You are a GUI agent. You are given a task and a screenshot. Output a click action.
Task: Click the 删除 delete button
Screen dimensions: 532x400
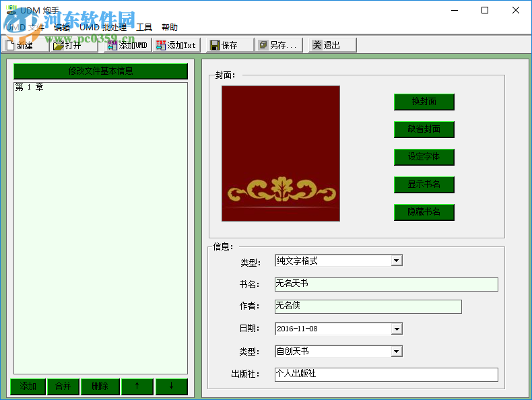pyautogui.click(x=100, y=387)
